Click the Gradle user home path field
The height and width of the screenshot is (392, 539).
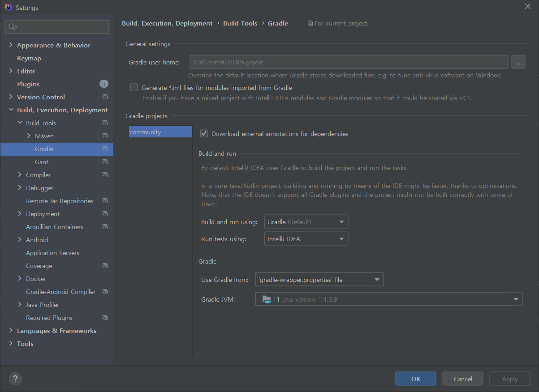[349, 62]
